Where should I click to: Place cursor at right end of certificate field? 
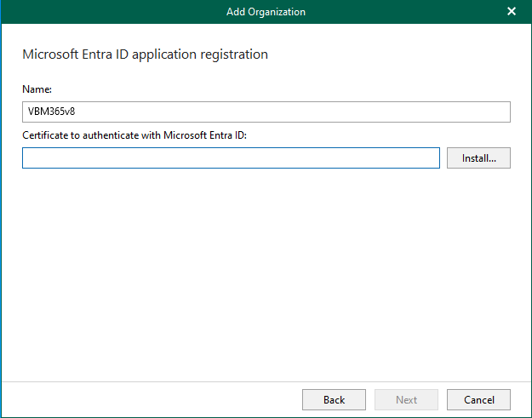[432, 158]
